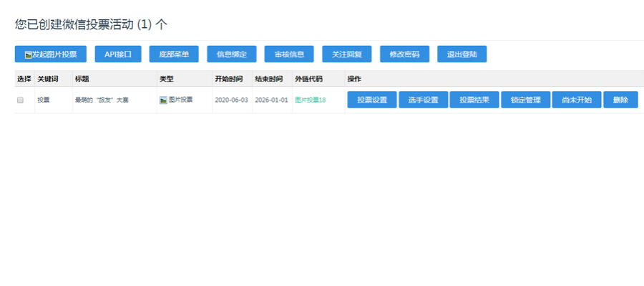The image size is (644, 286).
Task: Click the 类型 column header
Action: [166, 79]
